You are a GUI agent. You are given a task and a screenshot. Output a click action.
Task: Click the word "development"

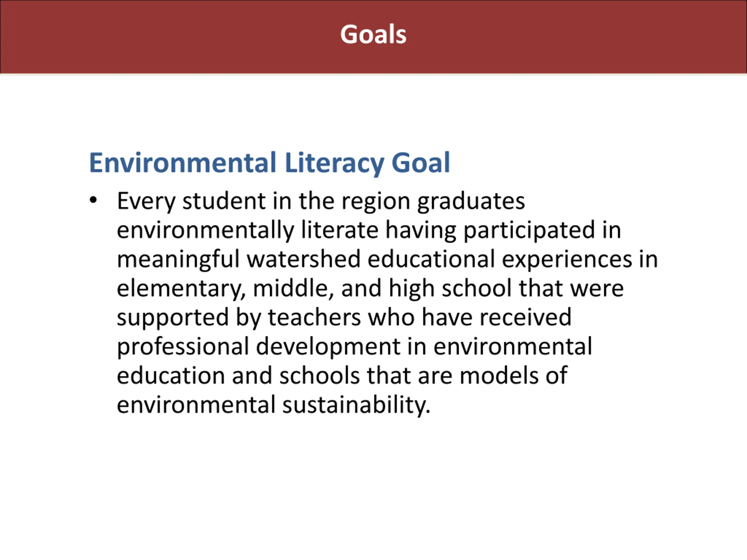[328, 347]
